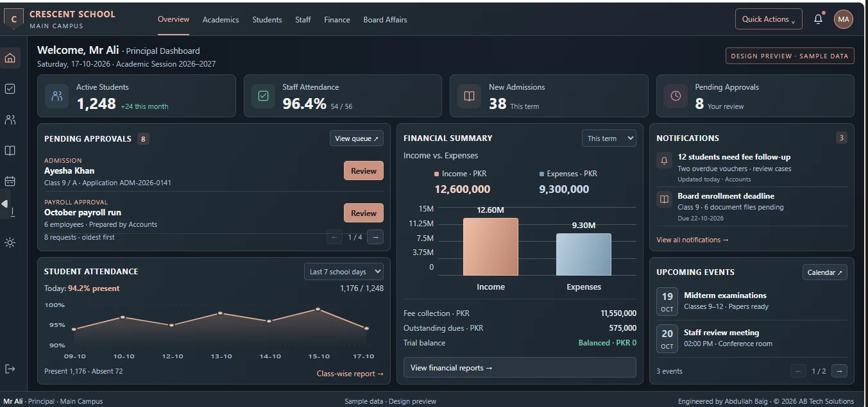Click the +24 this month indicator
Image resolution: width=868 pixels, height=407 pixels.
pos(144,106)
